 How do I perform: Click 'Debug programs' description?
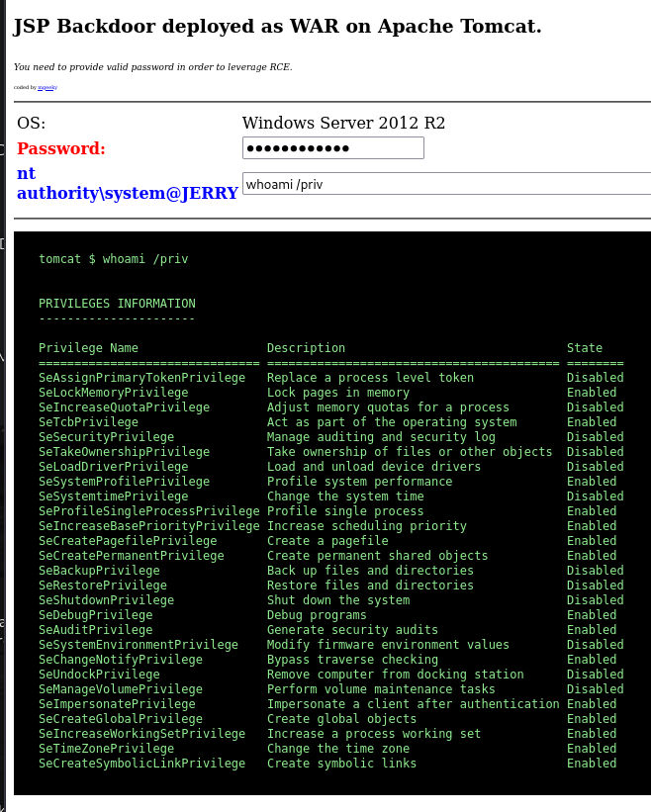(317, 615)
